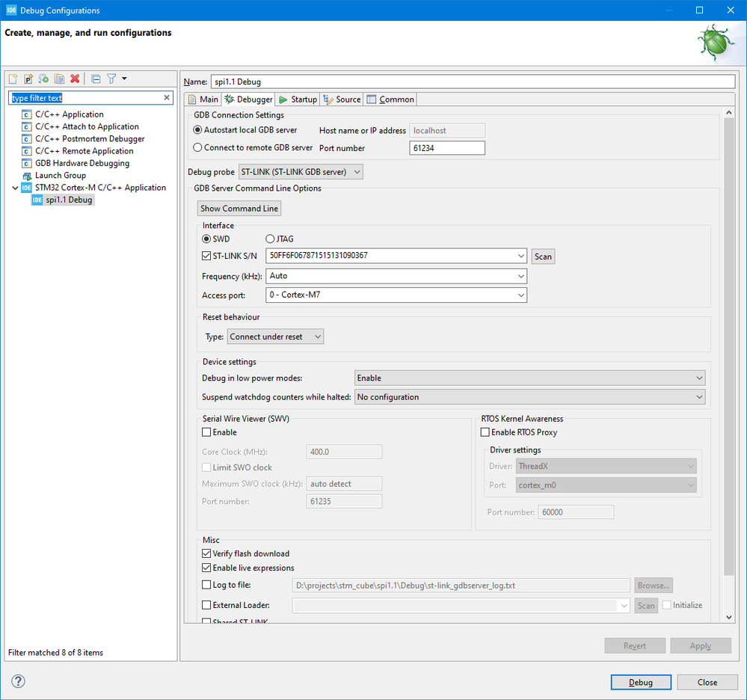Click the Export launch configuration icon
Image resolution: width=747 pixels, height=700 pixels.
[43, 79]
